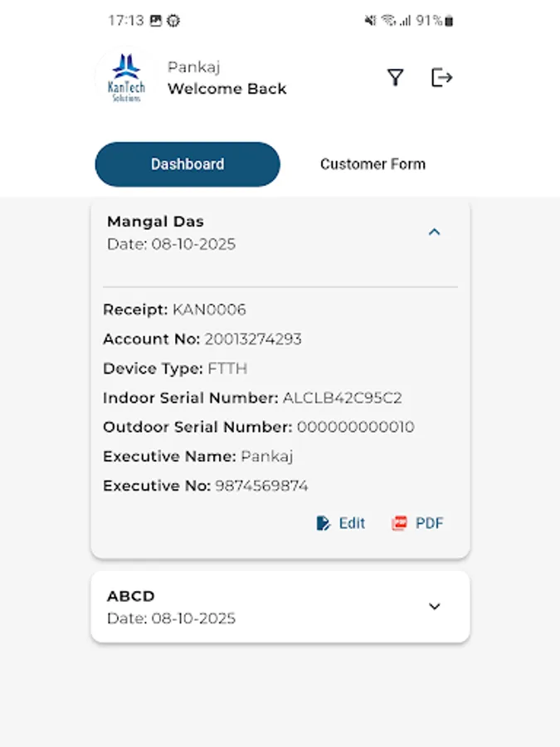
Task: Select the Dashboard tab
Action: click(x=187, y=164)
